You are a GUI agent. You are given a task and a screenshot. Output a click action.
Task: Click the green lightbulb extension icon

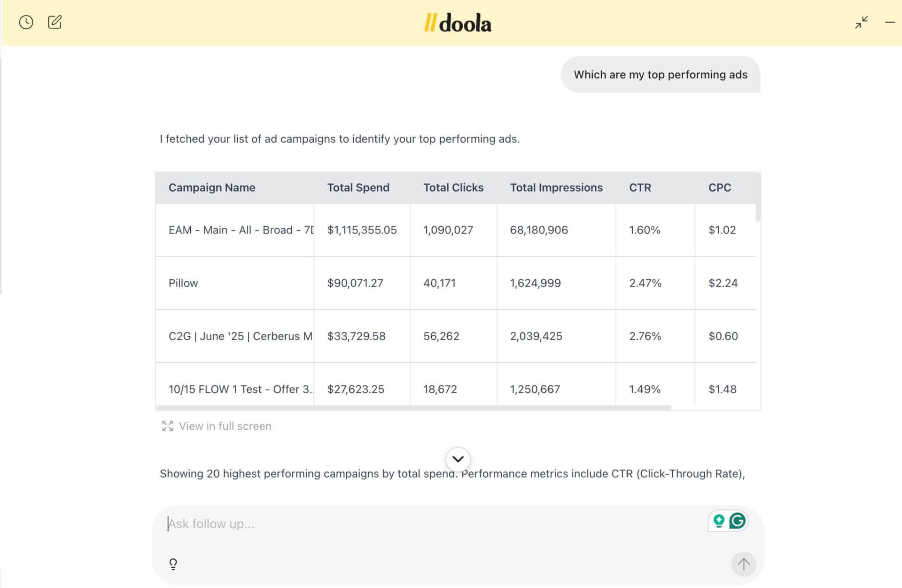[718, 521]
